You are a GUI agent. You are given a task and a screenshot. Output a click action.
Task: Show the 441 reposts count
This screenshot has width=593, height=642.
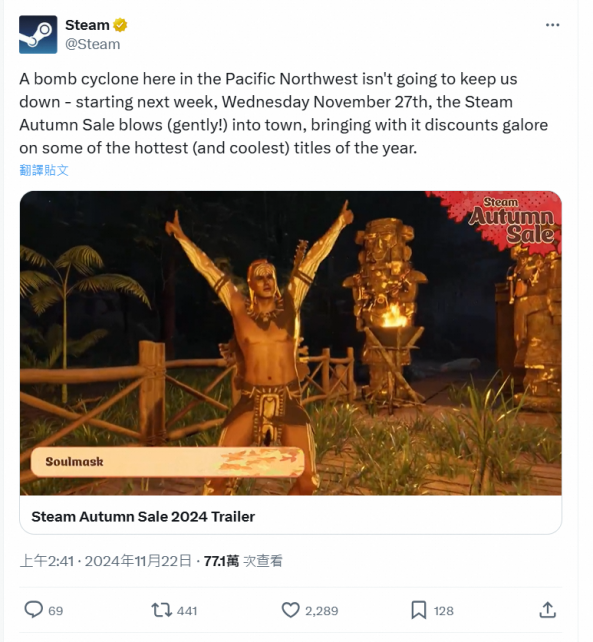(x=187, y=611)
